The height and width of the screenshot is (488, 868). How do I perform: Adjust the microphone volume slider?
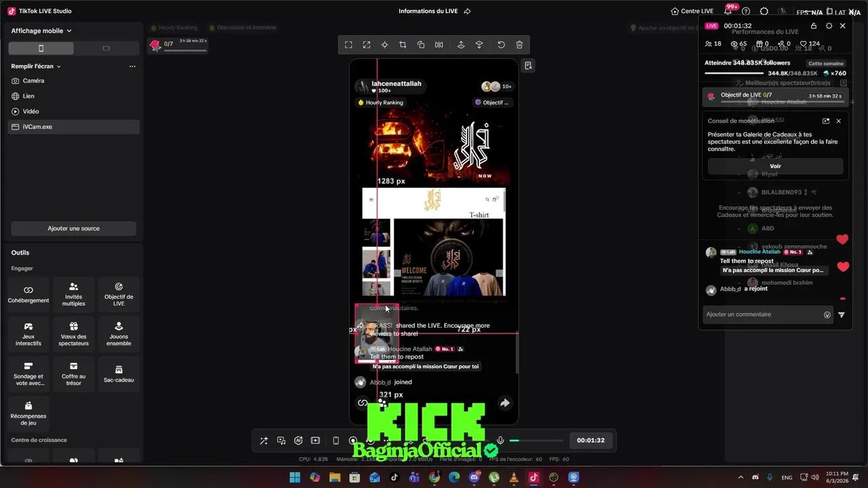[536, 441]
